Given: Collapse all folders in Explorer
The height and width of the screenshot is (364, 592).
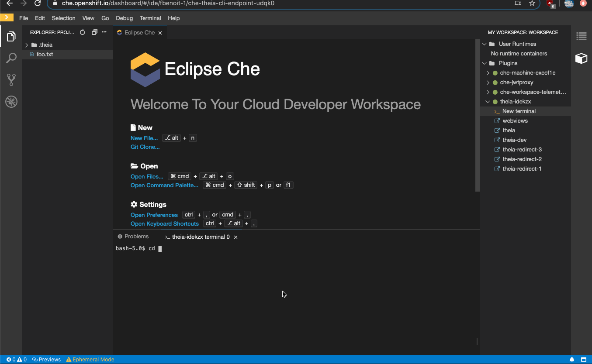Looking at the screenshot, I should [94, 32].
